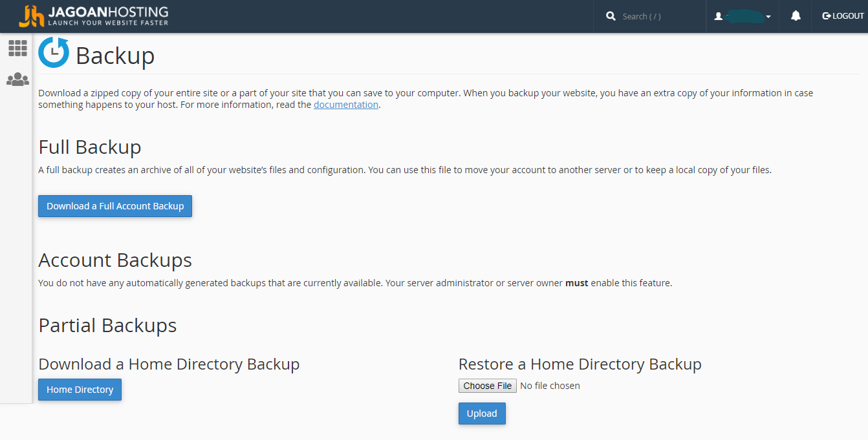Click the redacted username in header
The height and width of the screenshot is (440, 868).
744,16
